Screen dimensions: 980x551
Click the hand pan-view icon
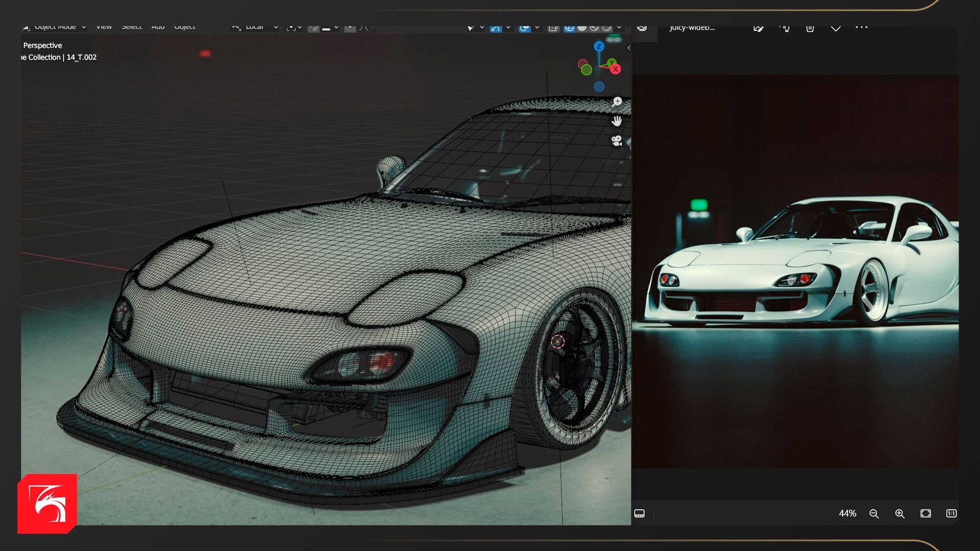617,121
